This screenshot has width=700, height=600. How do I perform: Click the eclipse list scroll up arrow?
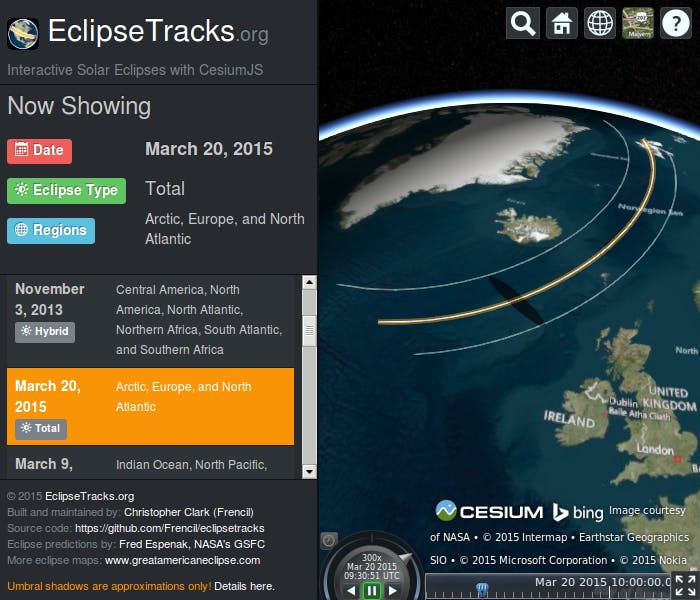[309, 282]
